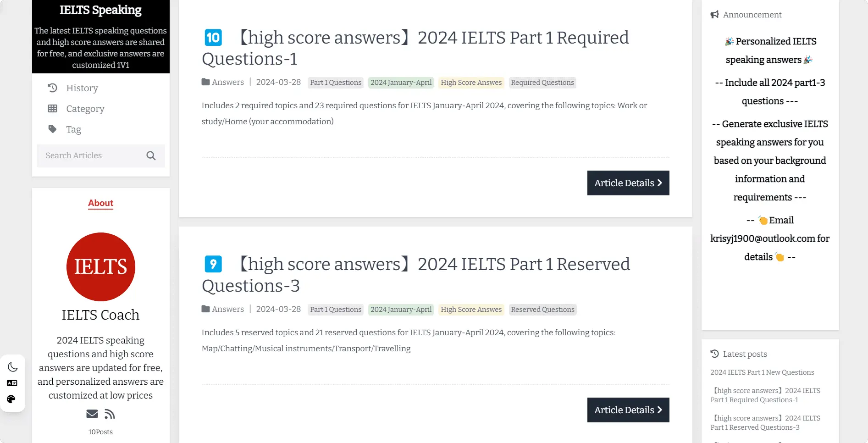This screenshot has width=868, height=443.
Task: Select the Required Questions tag
Action: click(x=542, y=83)
